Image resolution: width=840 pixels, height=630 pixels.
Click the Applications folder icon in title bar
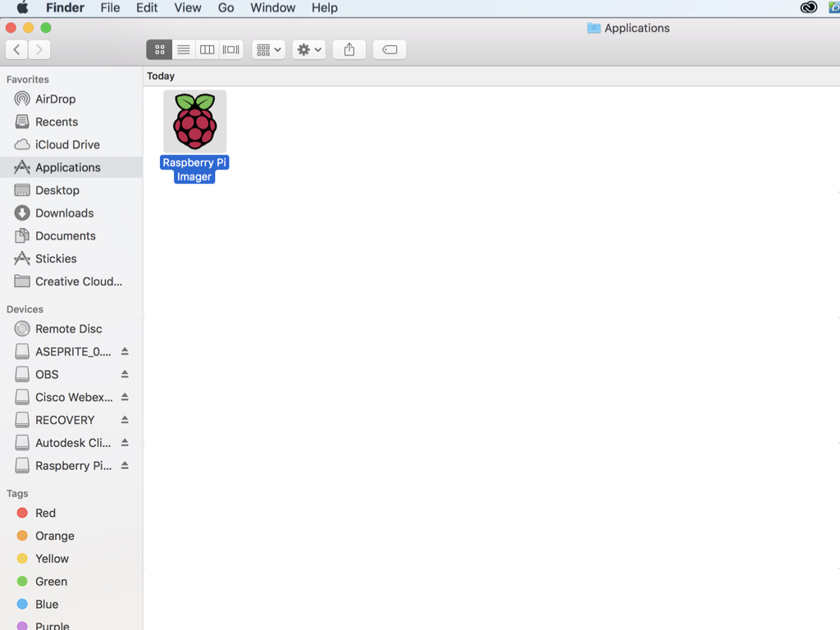pos(594,28)
